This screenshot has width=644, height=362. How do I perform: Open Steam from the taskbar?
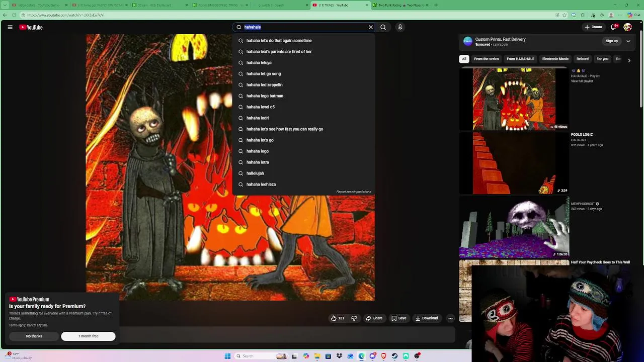394,356
